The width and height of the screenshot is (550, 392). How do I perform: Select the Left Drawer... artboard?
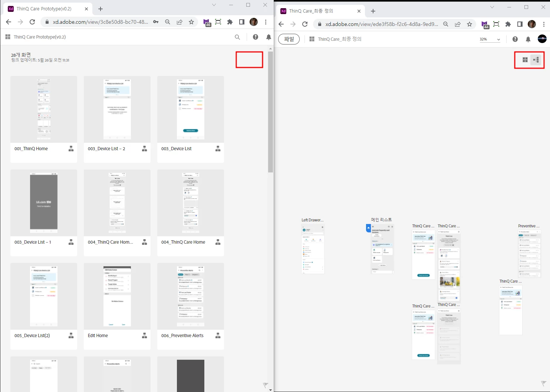click(313, 249)
